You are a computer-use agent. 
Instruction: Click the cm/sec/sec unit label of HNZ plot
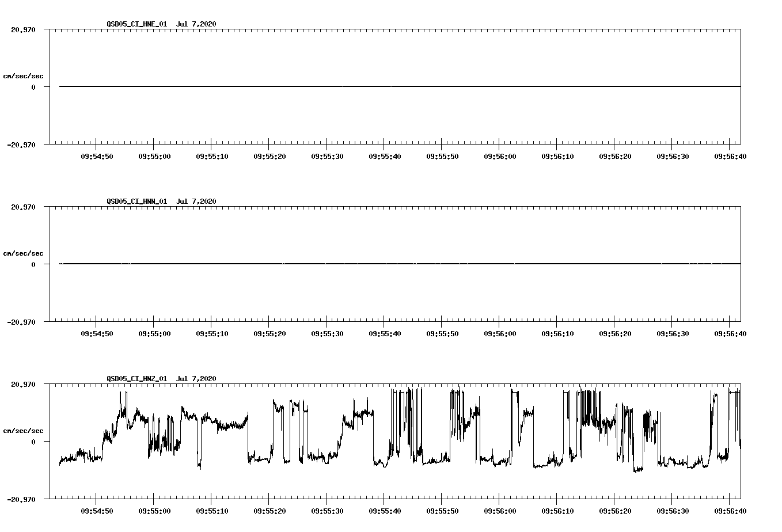[x=23, y=431]
